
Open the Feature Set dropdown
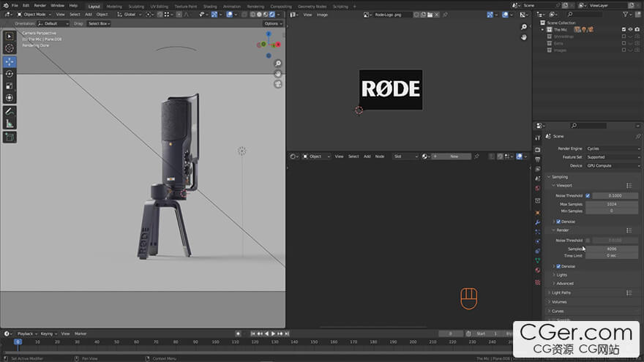tap(613, 157)
